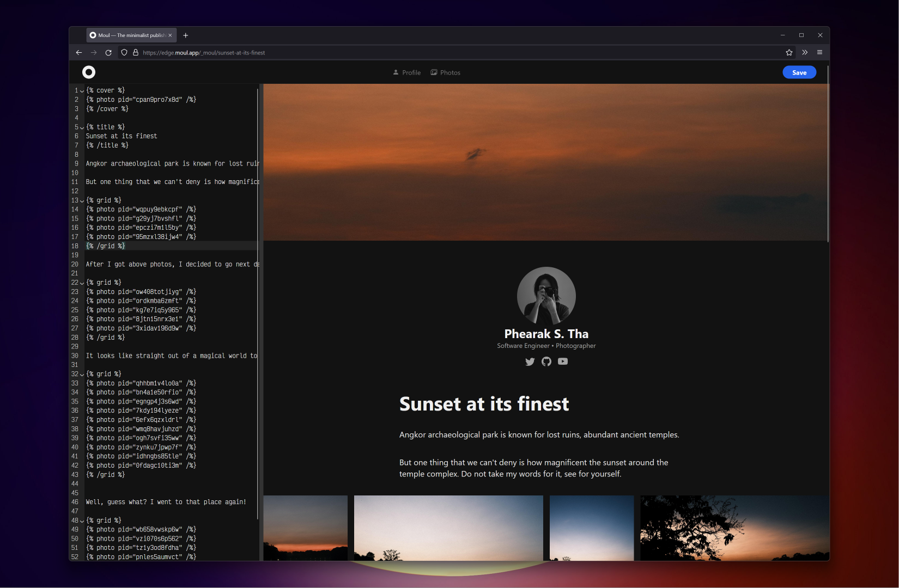Click the line 'Angkor archaeological park' in editor
The image size is (899, 588).
tap(172, 163)
